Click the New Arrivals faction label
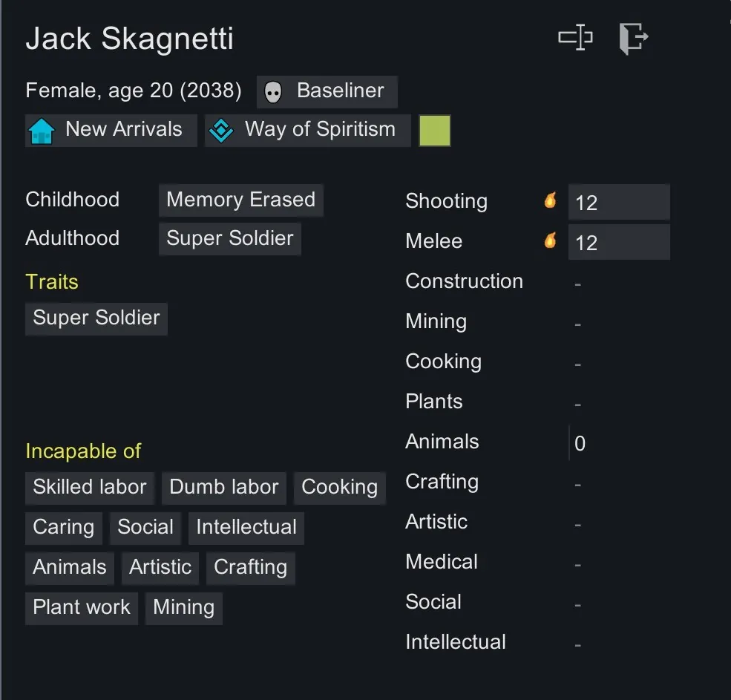The image size is (731, 700). (123, 130)
